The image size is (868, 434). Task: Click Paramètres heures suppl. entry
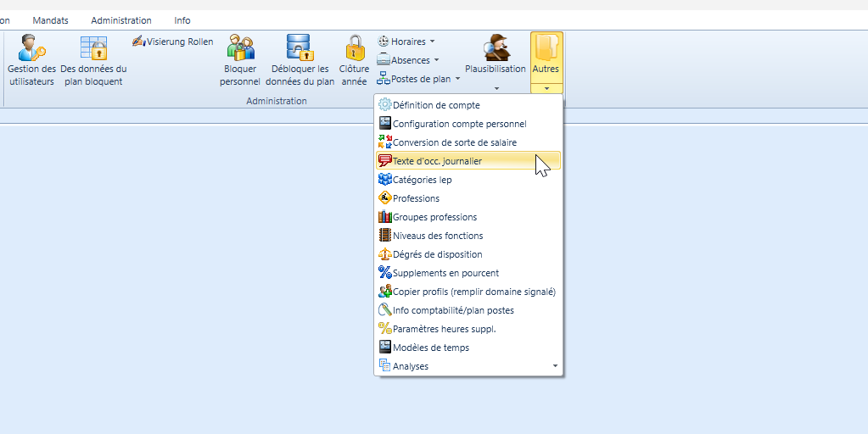[444, 329]
